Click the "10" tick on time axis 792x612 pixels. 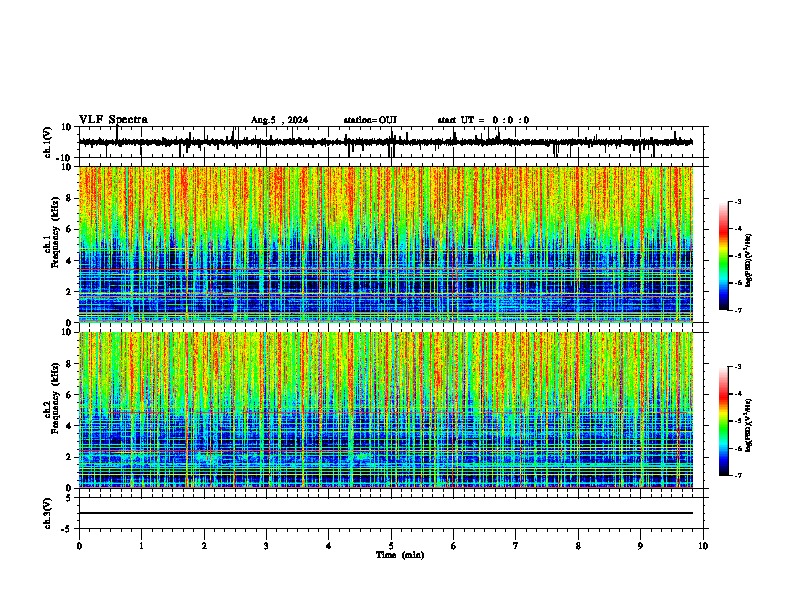(703, 546)
